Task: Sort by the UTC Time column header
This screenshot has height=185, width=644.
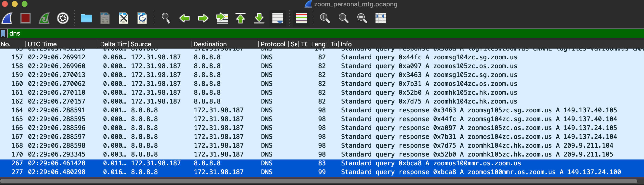Action: coord(62,44)
